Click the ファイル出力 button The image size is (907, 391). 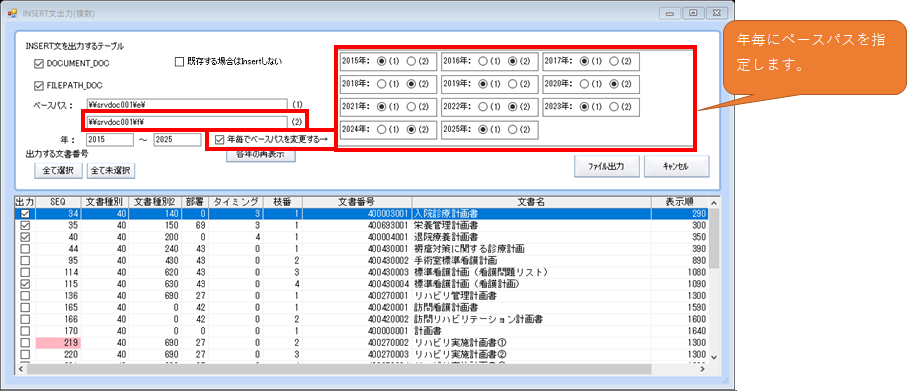(x=606, y=166)
